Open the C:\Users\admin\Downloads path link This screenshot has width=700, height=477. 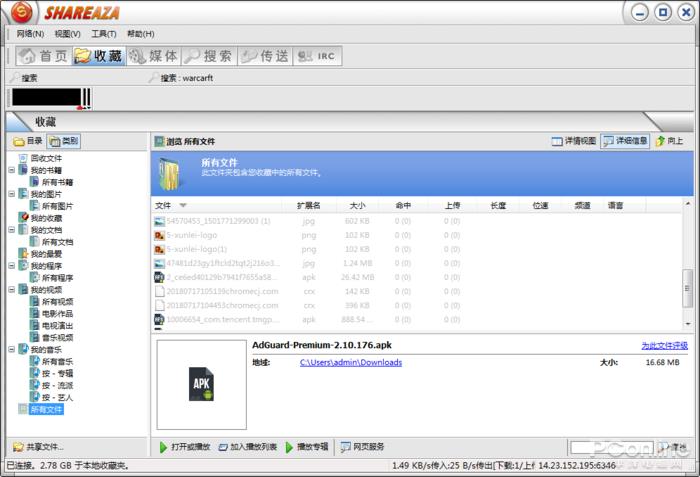tap(350, 362)
